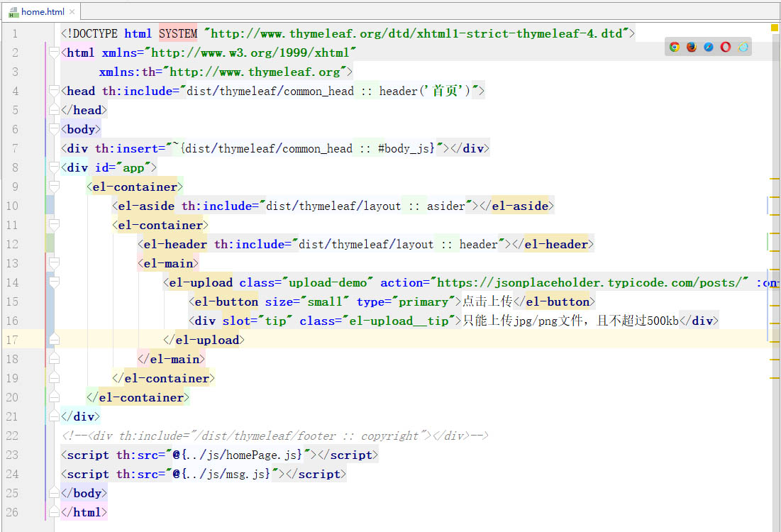This screenshot has width=781, height=532.
Task: Fold the el-upload block on line 14
Action: click(54, 282)
